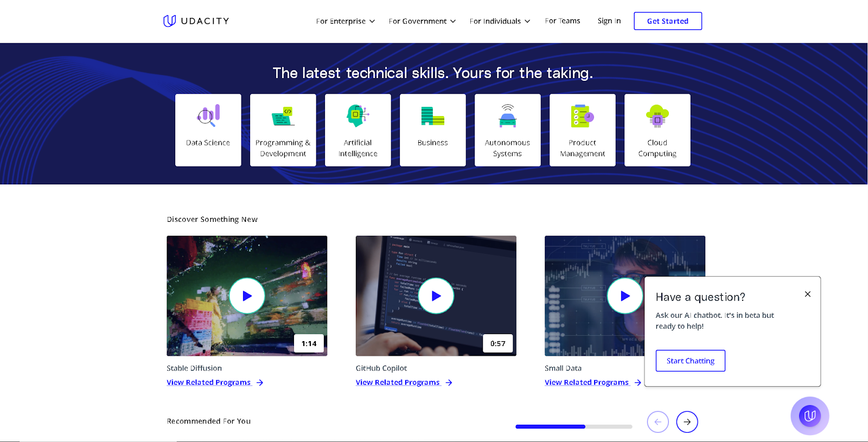Expand the For Individuals menu
868x442 pixels.
point(500,21)
